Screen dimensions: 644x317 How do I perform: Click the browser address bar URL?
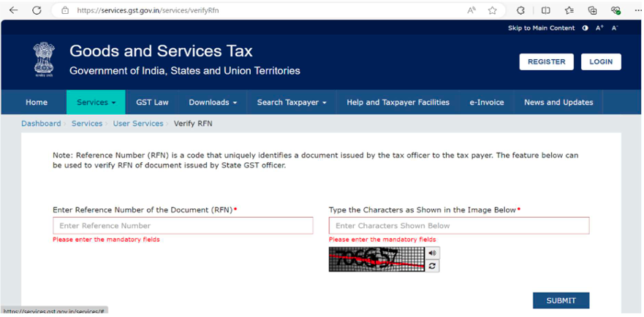click(x=148, y=10)
